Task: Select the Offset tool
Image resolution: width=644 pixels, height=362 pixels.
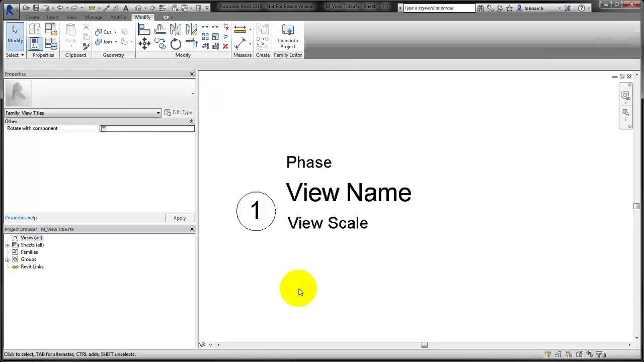Action: coord(160,30)
